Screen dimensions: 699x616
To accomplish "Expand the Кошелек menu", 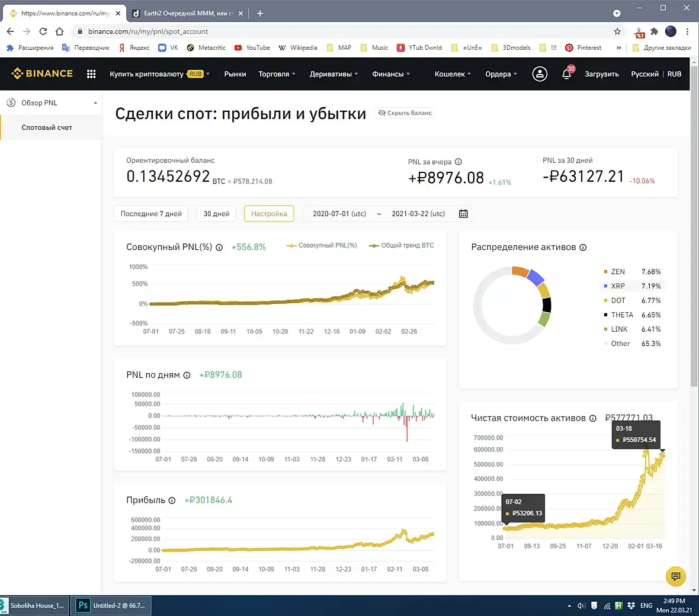I will (x=453, y=74).
